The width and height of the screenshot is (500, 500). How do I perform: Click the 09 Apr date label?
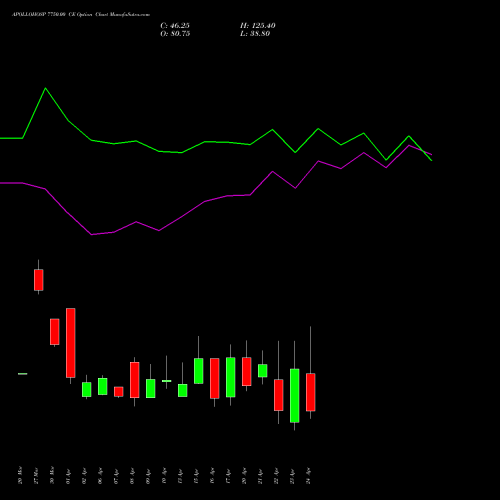pyautogui.click(x=148, y=476)
